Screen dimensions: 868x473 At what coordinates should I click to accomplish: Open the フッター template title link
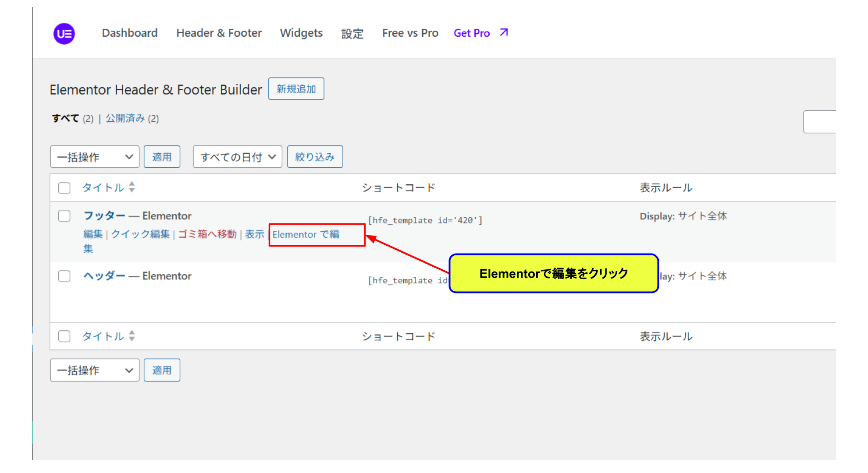pyautogui.click(x=105, y=215)
